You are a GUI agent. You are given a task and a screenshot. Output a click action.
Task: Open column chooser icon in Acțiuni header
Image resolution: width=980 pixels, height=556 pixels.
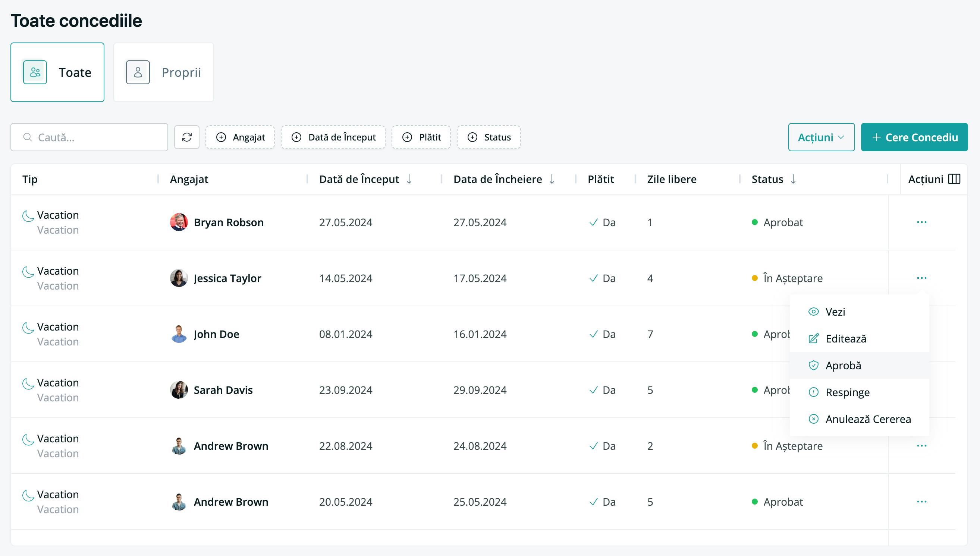(954, 179)
